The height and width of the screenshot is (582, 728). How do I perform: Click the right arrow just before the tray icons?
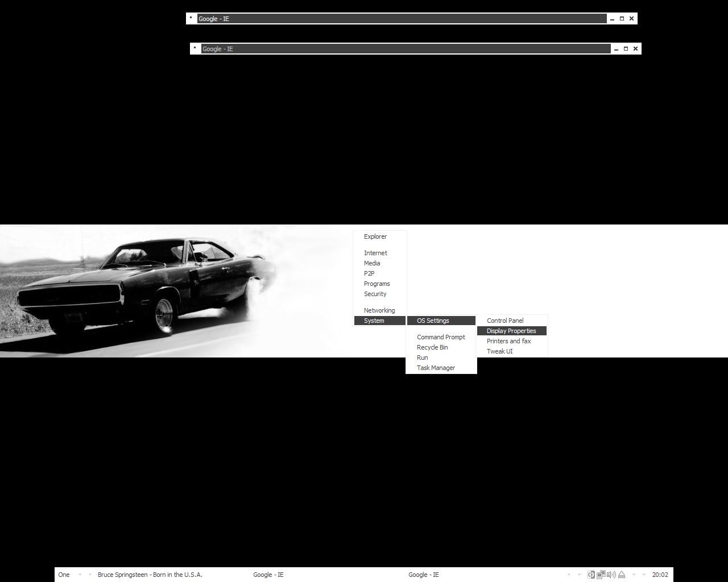coord(580,575)
